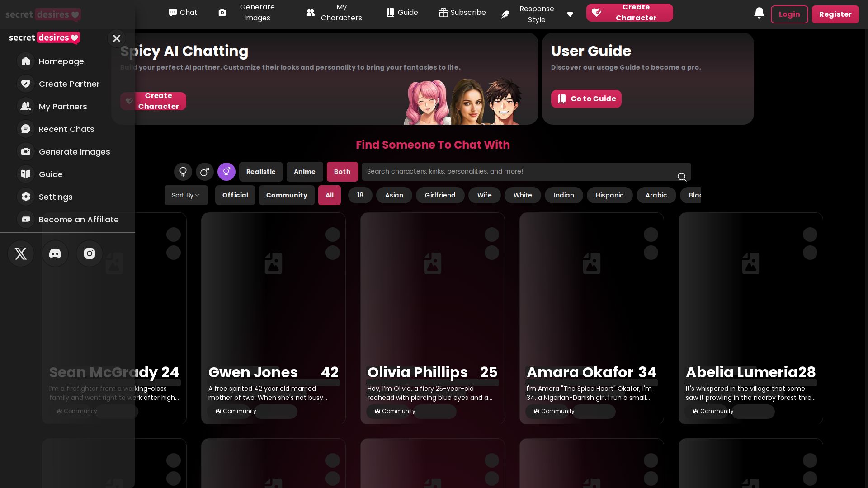Click the Register button
Screen dimensions: 868x488
click(x=835, y=14)
